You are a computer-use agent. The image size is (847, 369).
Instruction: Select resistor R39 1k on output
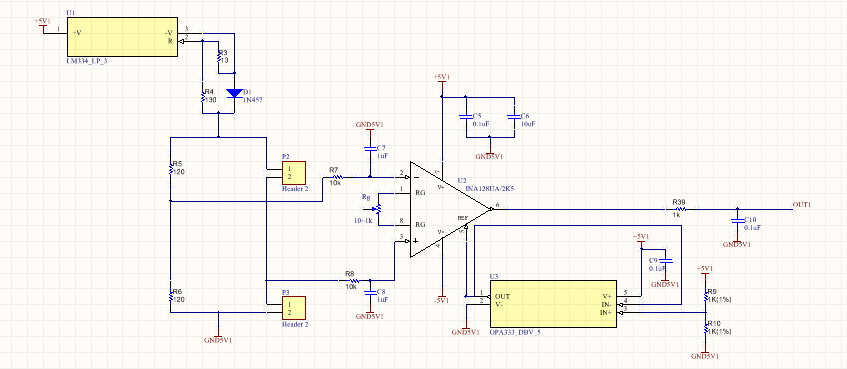(x=679, y=209)
